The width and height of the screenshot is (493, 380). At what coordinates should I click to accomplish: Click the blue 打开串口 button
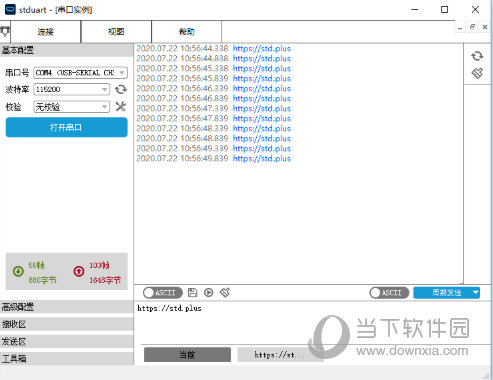tap(66, 127)
